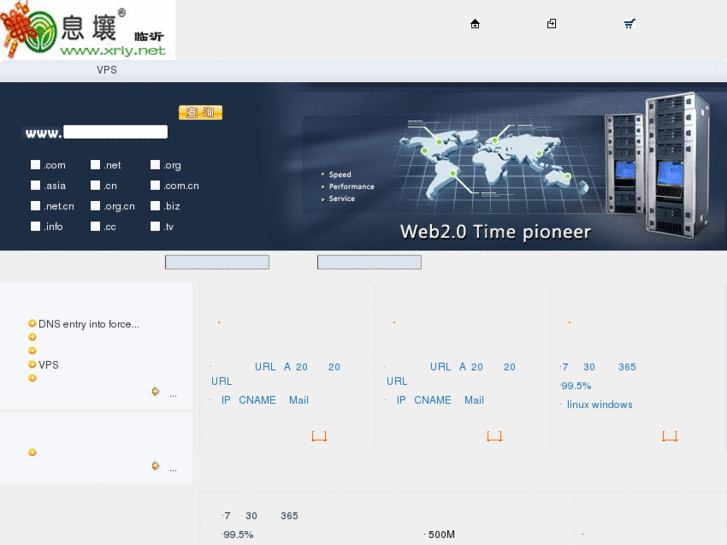
Task: Click the document icon beside home
Action: pyautogui.click(x=551, y=24)
